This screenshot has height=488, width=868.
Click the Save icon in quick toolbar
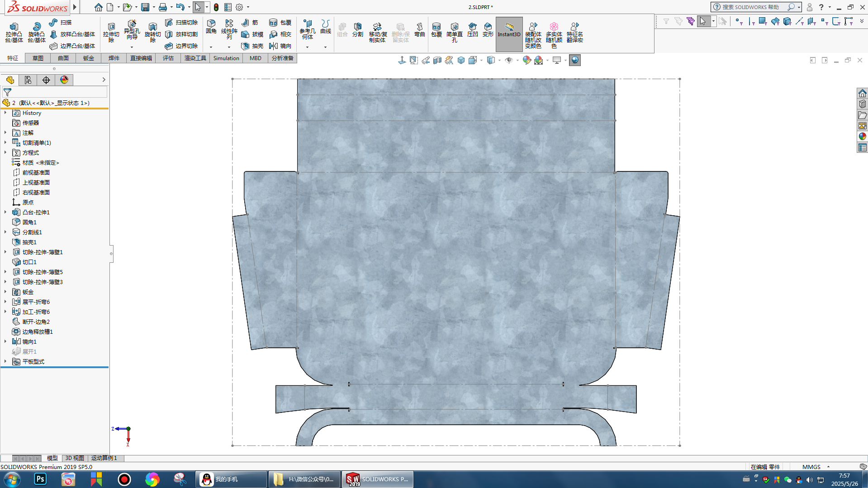point(145,7)
